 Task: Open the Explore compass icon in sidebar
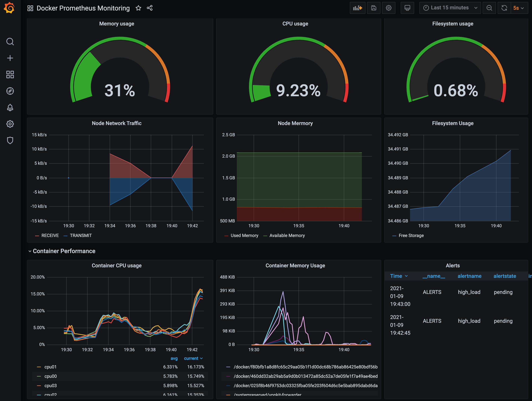point(10,91)
